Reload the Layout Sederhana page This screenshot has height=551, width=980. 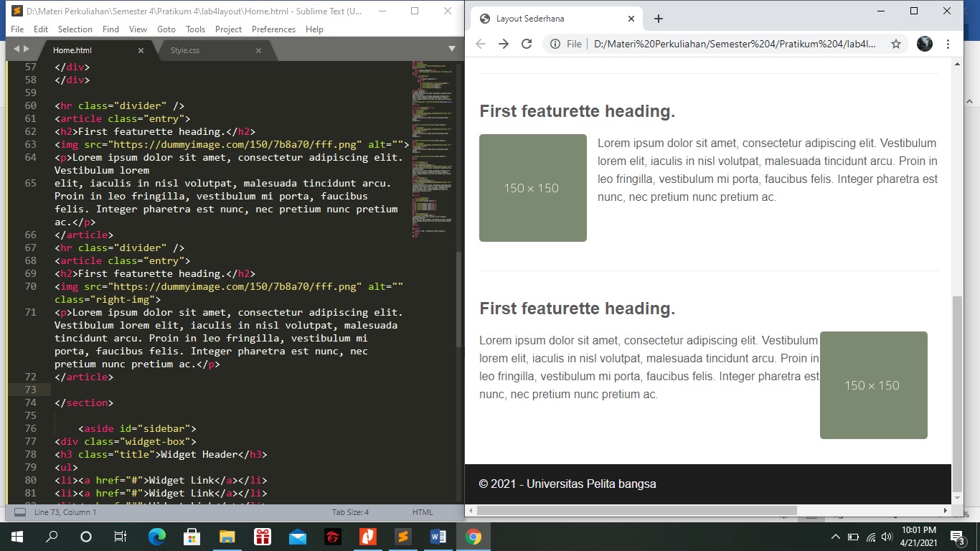click(x=527, y=43)
